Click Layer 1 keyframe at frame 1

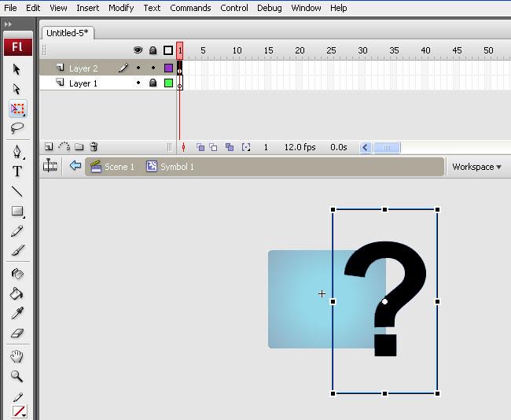(x=179, y=83)
